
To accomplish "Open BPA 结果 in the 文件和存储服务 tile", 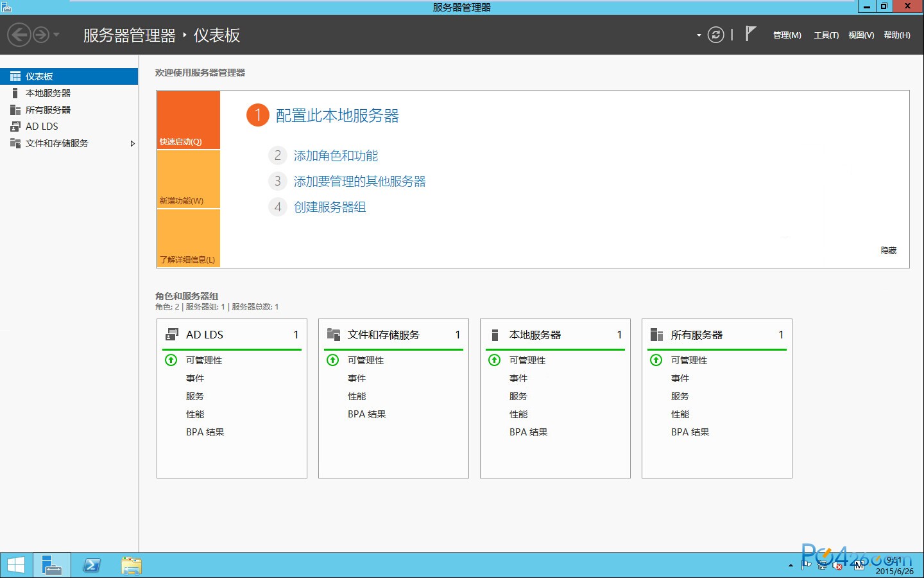I will click(367, 414).
